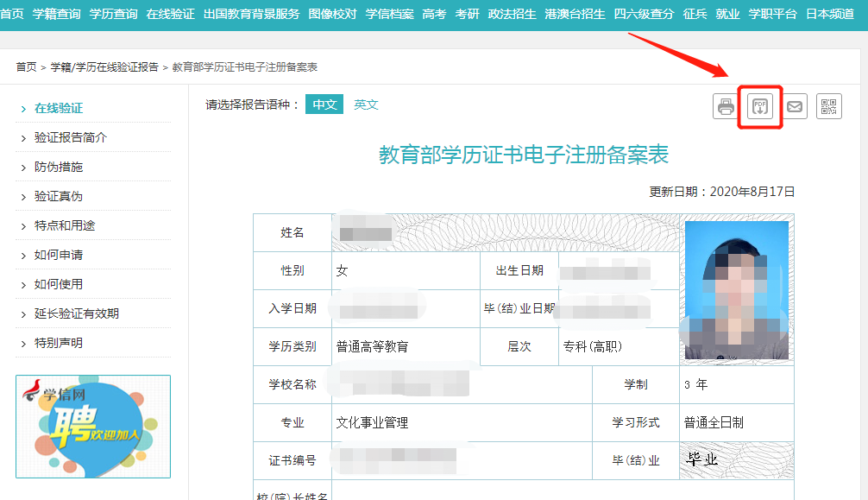
Task: Open 特别声明 sidebar item
Action: (59, 343)
